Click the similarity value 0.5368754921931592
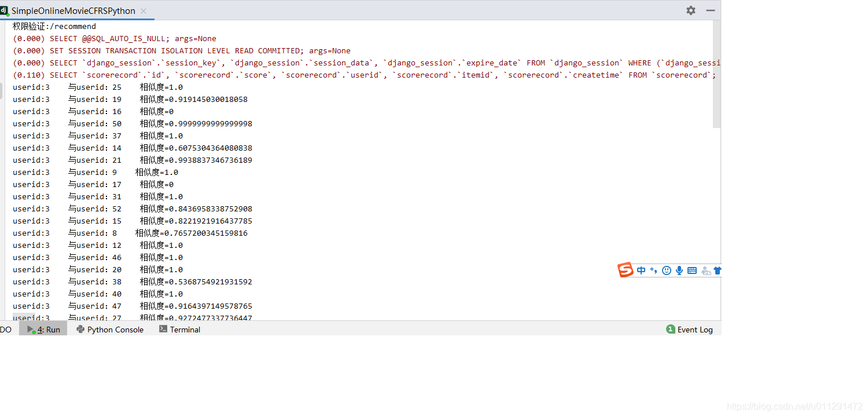This screenshot has height=417, width=868. coord(211,281)
